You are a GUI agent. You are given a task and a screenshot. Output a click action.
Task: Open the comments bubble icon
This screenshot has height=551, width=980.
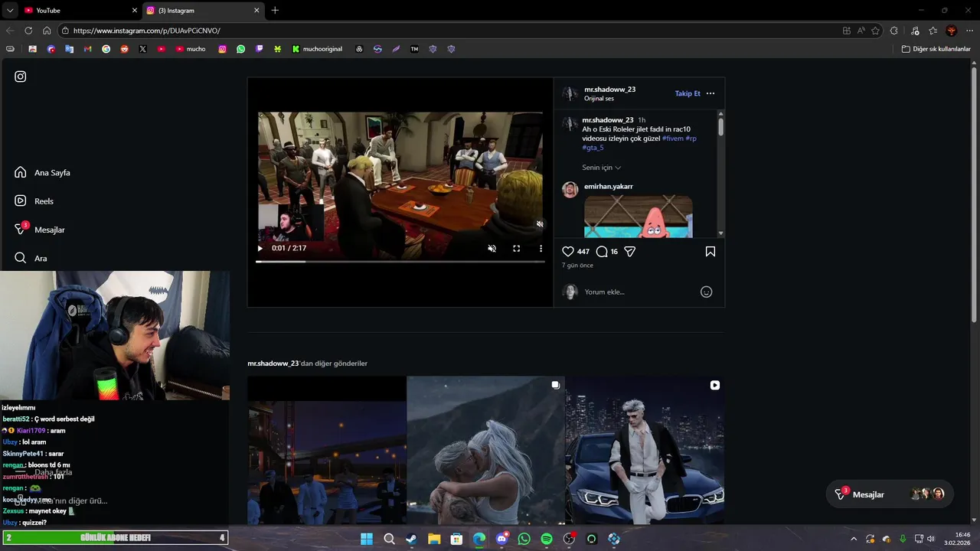tap(602, 251)
